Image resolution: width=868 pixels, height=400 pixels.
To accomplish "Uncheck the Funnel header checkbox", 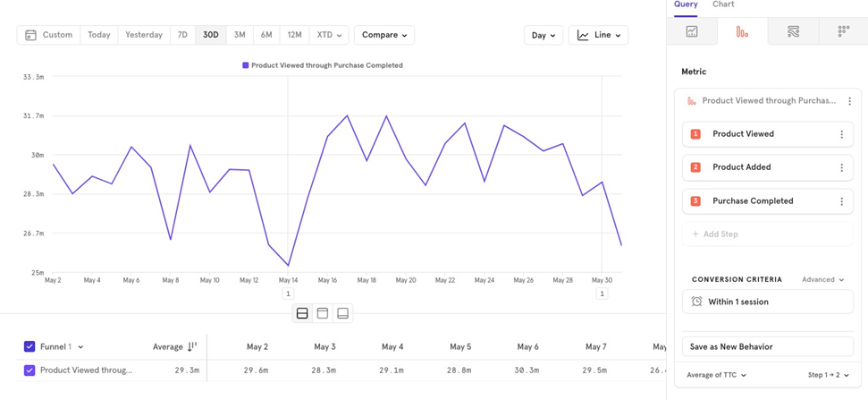I will (x=29, y=346).
